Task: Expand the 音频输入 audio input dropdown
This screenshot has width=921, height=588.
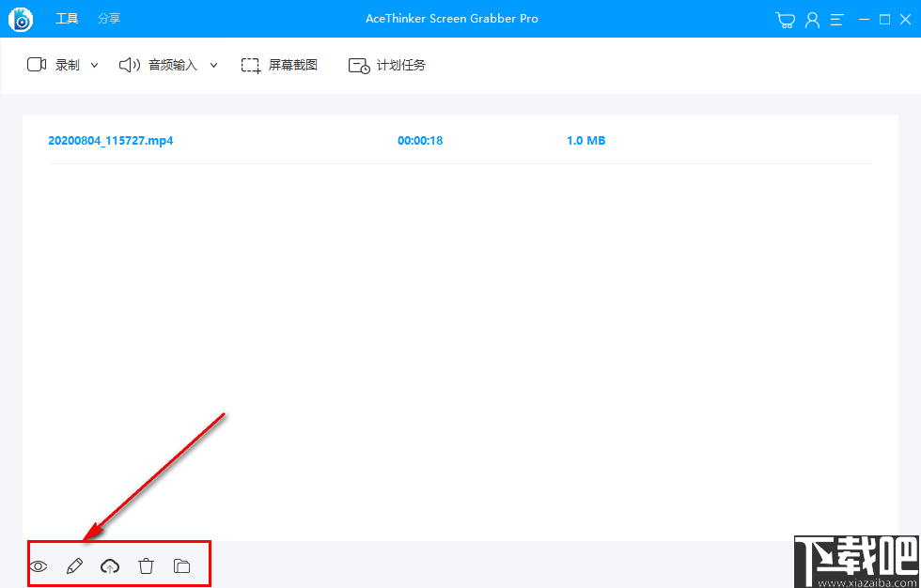Action: 213,65
